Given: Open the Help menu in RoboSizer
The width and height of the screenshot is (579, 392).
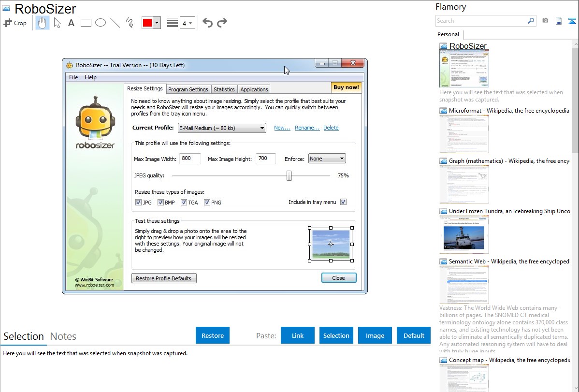Looking at the screenshot, I should [x=90, y=77].
